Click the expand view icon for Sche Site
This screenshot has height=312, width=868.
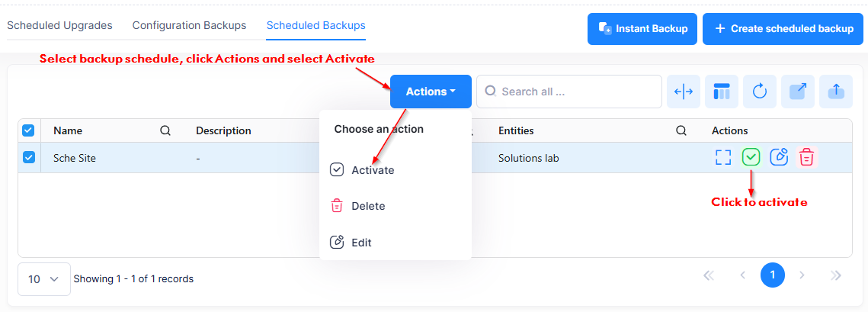[x=723, y=157]
